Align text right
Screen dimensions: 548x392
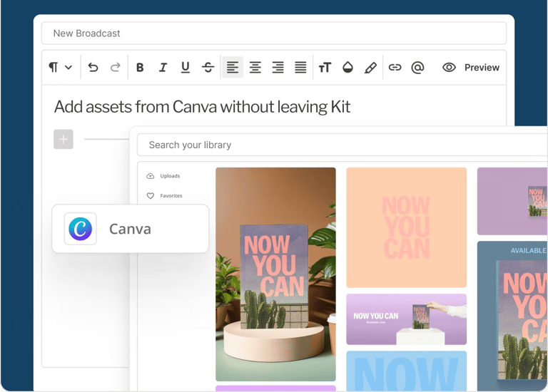coord(278,68)
